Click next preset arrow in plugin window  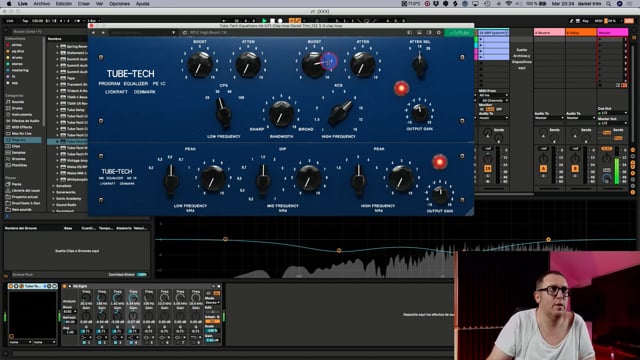(x=103, y=32)
